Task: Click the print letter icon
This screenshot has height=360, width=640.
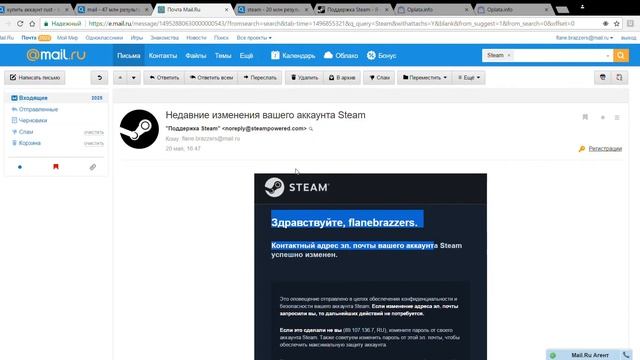Action: point(602,78)
